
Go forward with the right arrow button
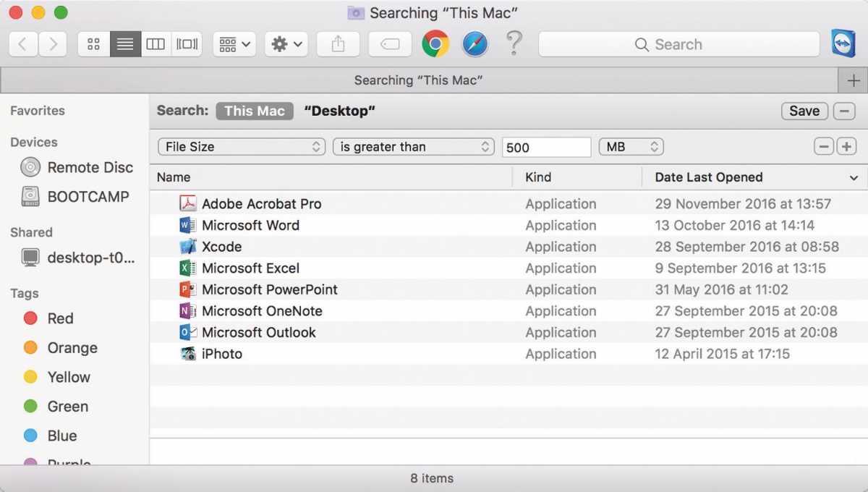(x=53, y=44)
